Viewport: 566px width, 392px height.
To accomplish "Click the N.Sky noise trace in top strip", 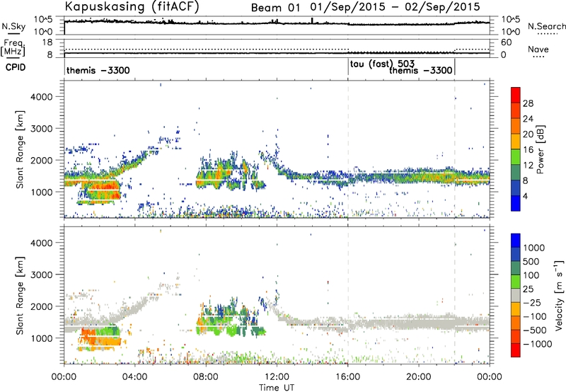I will 277,23.
